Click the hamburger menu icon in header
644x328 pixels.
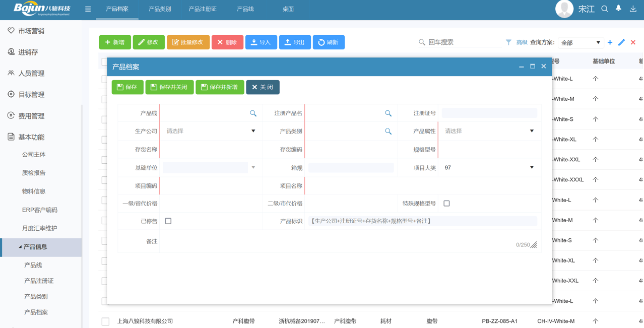tap(88, 9)
